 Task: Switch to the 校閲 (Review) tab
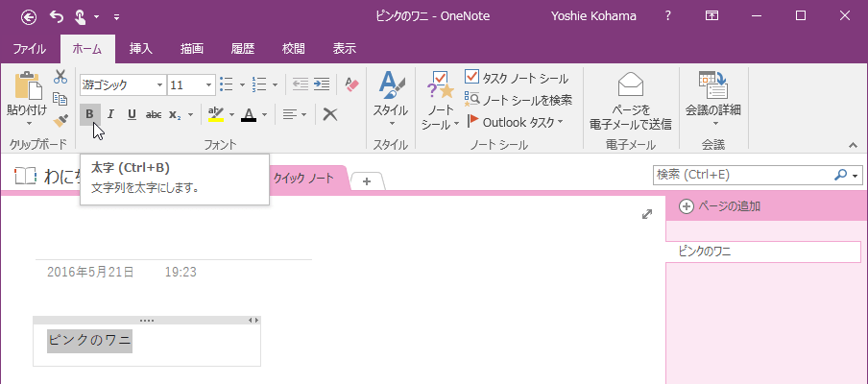(294, 49)
